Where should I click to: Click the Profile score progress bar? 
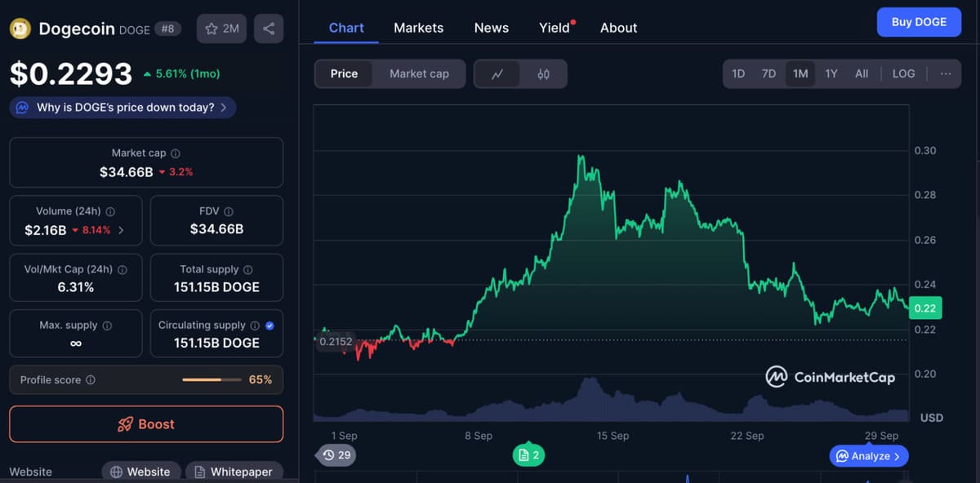coord(212,380)
